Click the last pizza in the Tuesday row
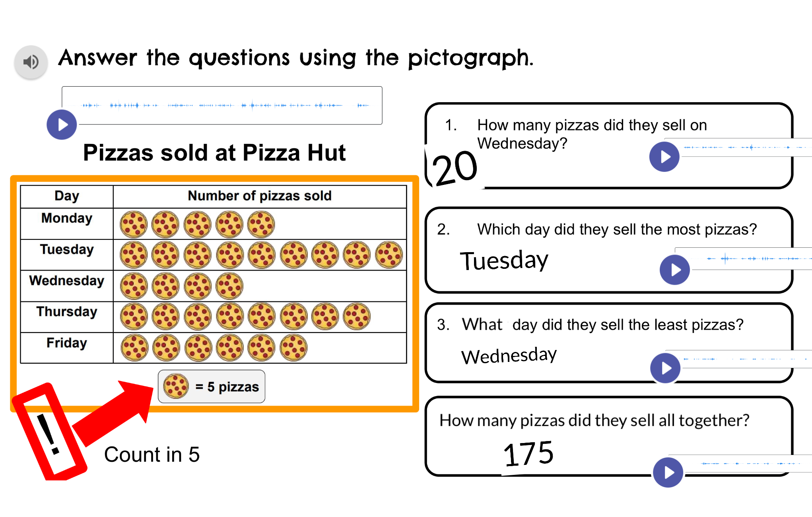 [389, 255]
